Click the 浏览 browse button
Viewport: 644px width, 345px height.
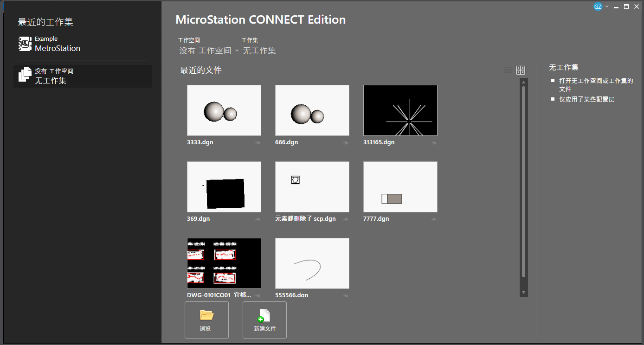pos(206,320)
